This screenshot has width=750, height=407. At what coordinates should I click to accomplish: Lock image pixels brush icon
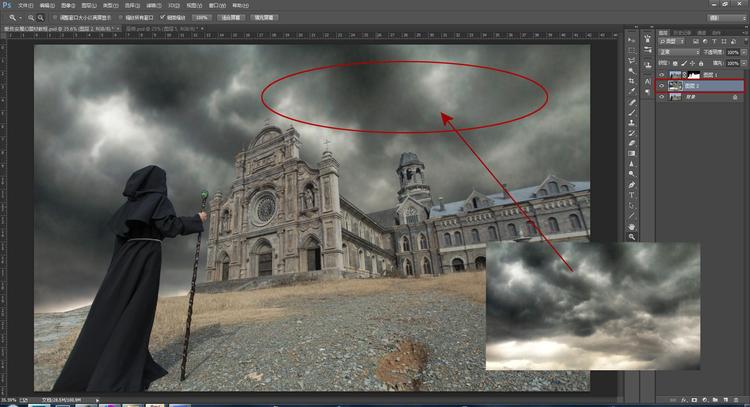point(684,63)
